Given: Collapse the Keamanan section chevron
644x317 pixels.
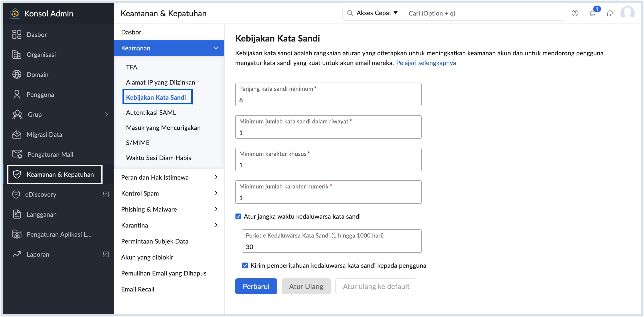Looking at the screenshot, I should tap(216, 48).
